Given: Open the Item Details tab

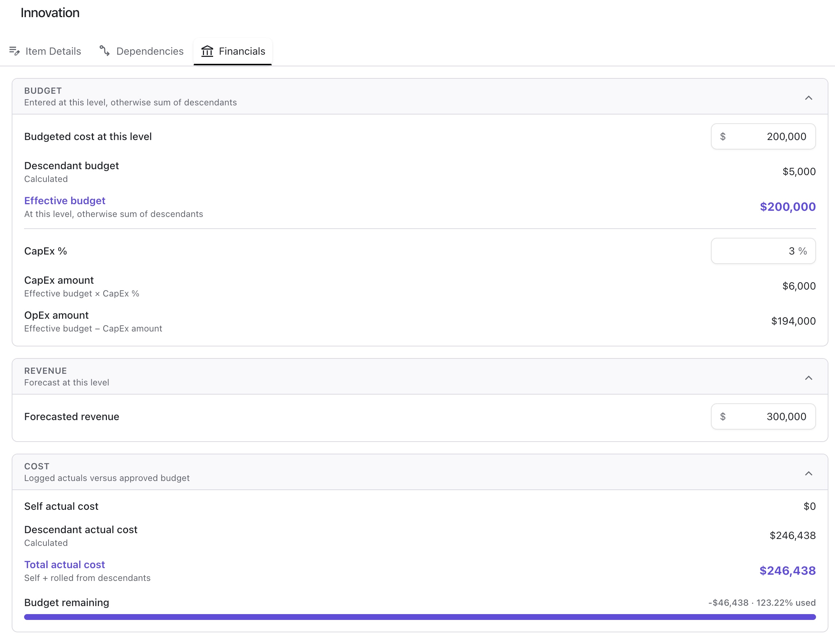Looking at the screenshot, I should [45, 51].
